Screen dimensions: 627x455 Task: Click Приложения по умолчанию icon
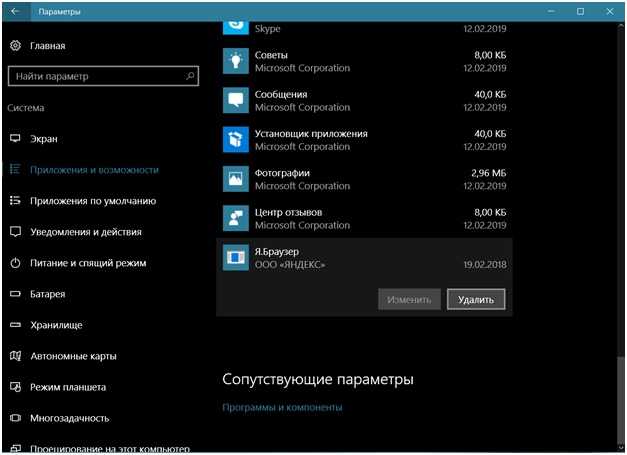(x=15, y=201)
